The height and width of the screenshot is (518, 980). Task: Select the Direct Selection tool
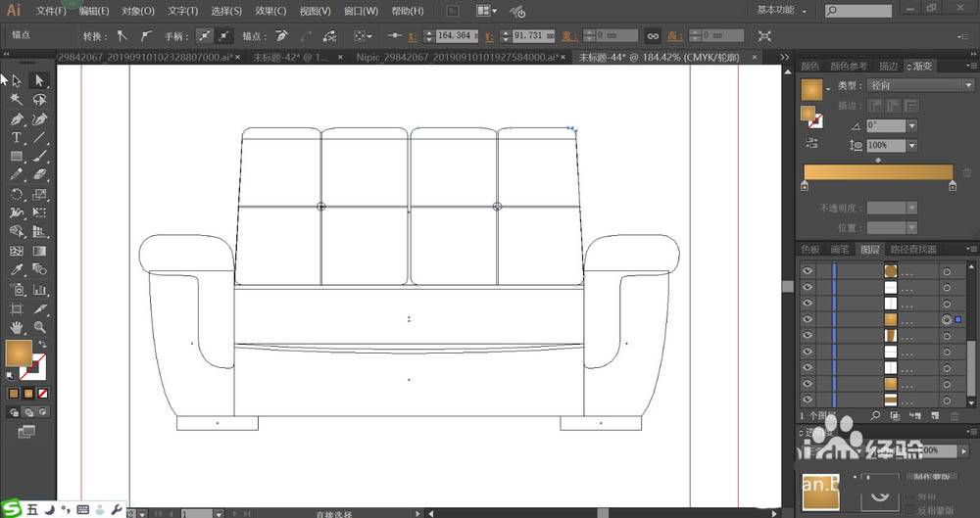pyautogui.click(x=39, y=80)
